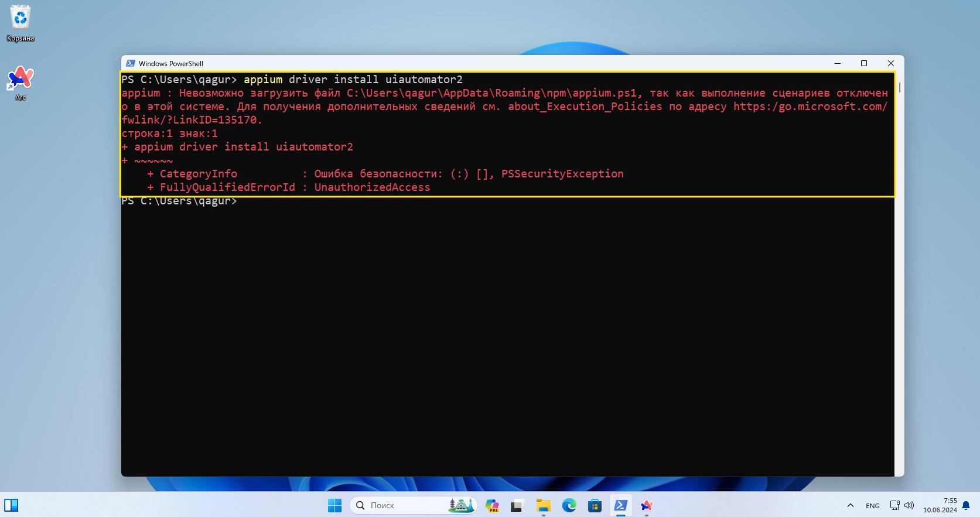Open Copilot preview from the taskbar

coord(492,505)
